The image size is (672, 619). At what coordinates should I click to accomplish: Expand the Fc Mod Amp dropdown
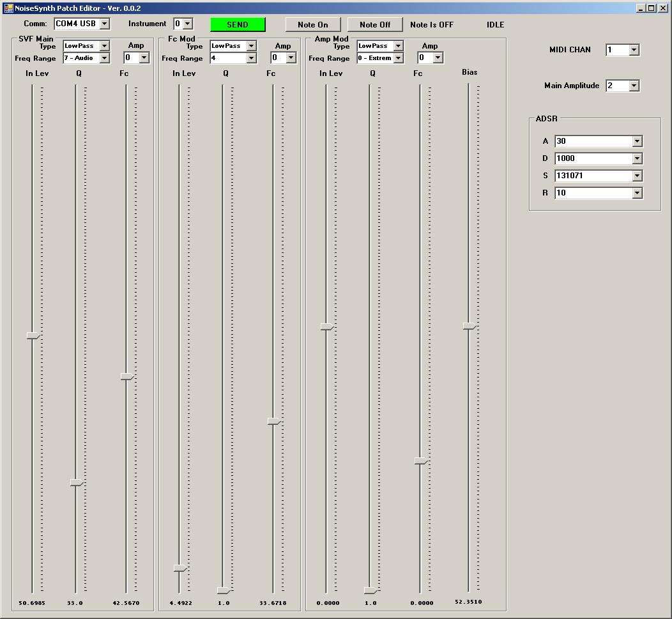(x=291, y=57)
